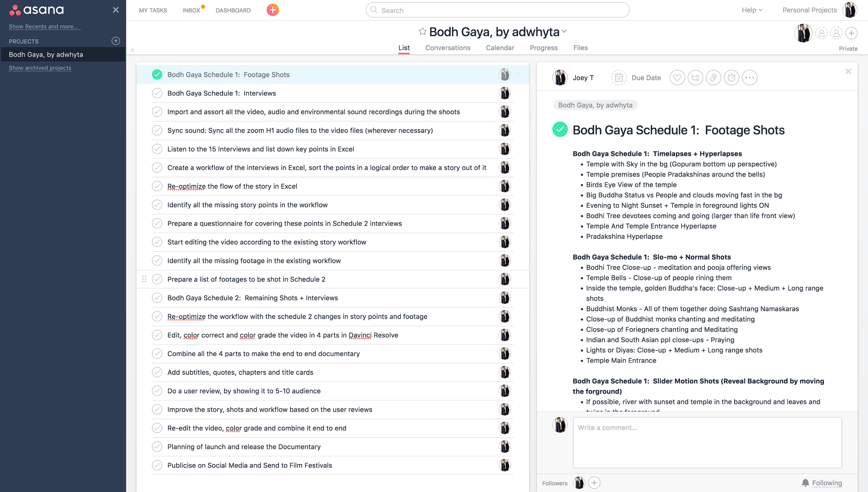Screen dimensions: 868x492
Task: Click the paperclip attachment icon
Action: click(x=713, y=78)
